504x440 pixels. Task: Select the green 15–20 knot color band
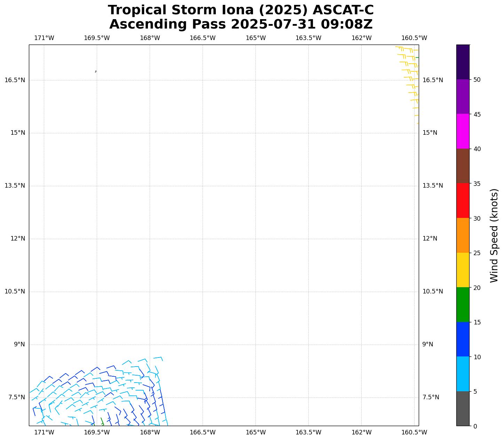[x=463, y=305]
